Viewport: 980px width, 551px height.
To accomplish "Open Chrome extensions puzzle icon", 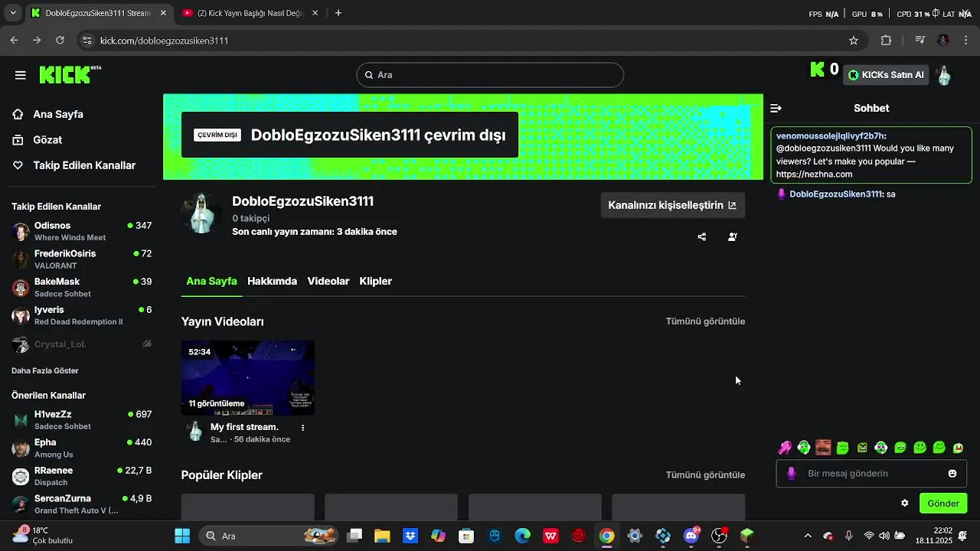I will [887, 41].
